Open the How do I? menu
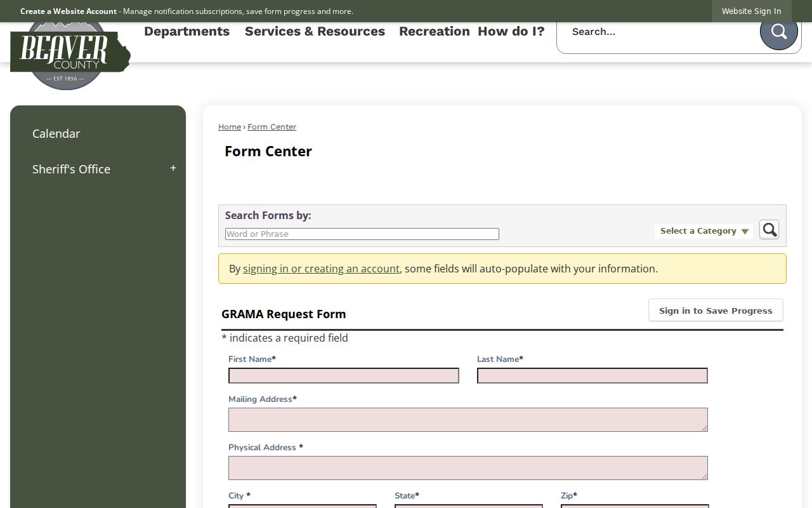Image resolution: width=812 pixels, height=508 pixels. 511,32
